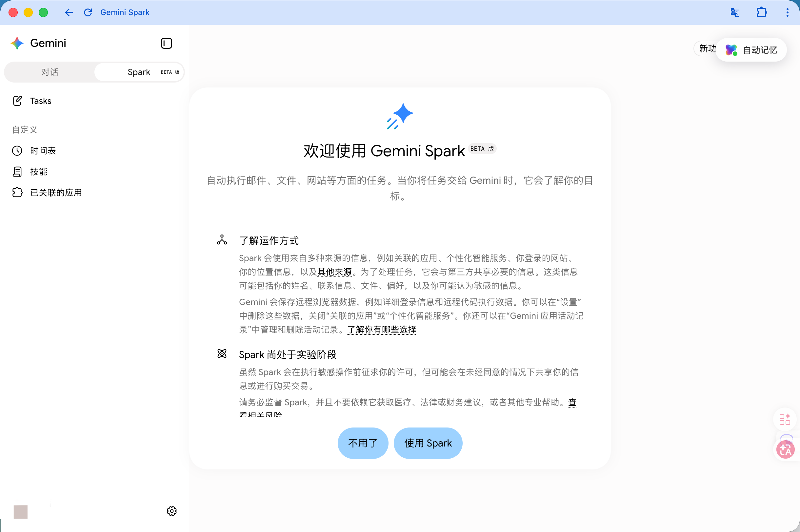800x532 pixels.
Task: Click the 新功 button at top right
Action: point(706,49)
